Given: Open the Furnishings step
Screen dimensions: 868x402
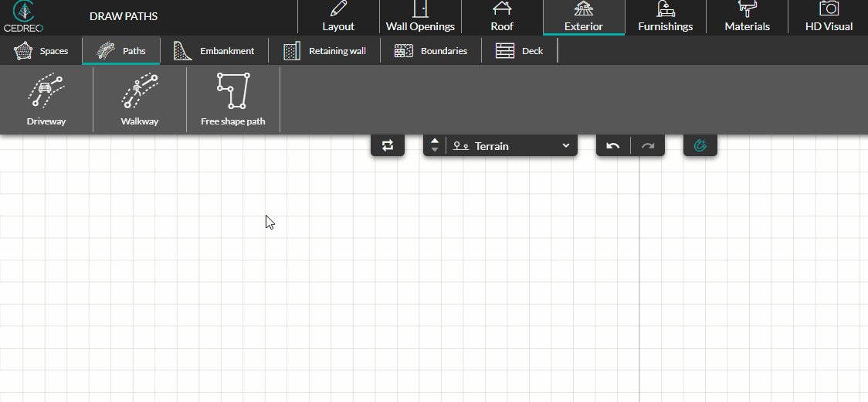Looking at the screenshot, I should tap(665, 17).
